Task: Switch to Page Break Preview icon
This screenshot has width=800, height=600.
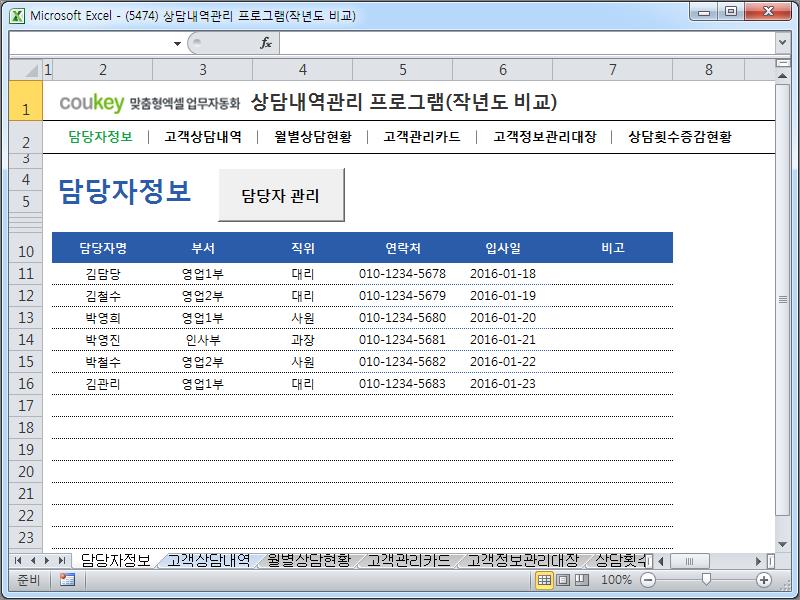Action: pos(582,580)
